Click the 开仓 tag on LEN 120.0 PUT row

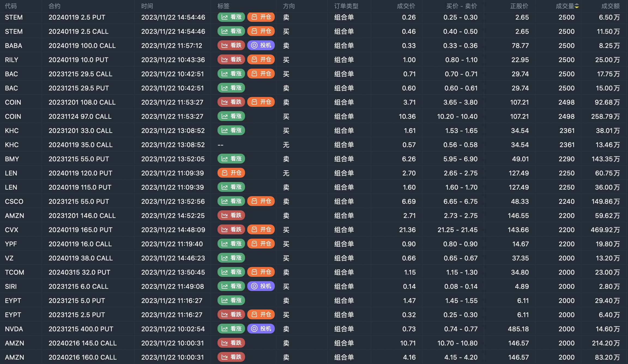[x=231, y=173]
